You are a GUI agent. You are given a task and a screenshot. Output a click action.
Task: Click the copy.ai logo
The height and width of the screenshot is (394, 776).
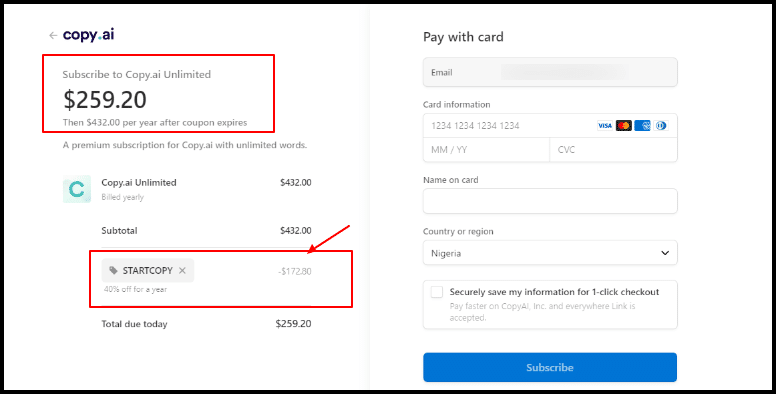89,35
